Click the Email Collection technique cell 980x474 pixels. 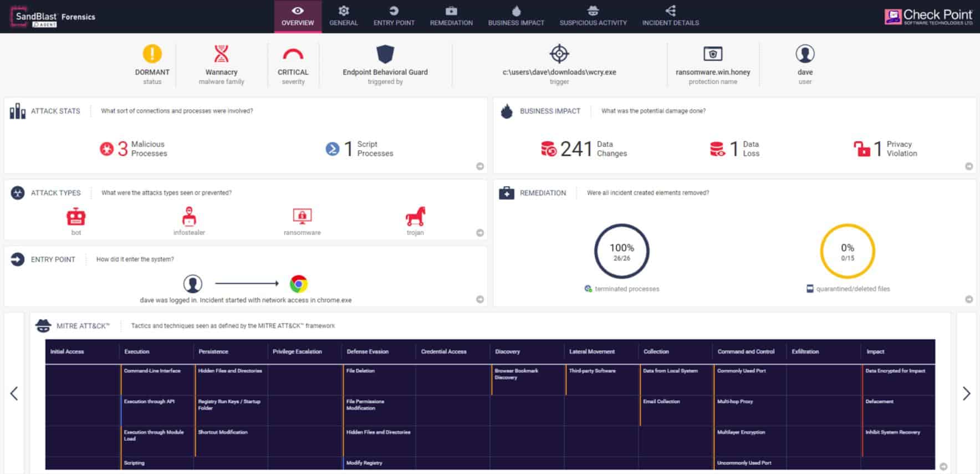pos(676,410)
